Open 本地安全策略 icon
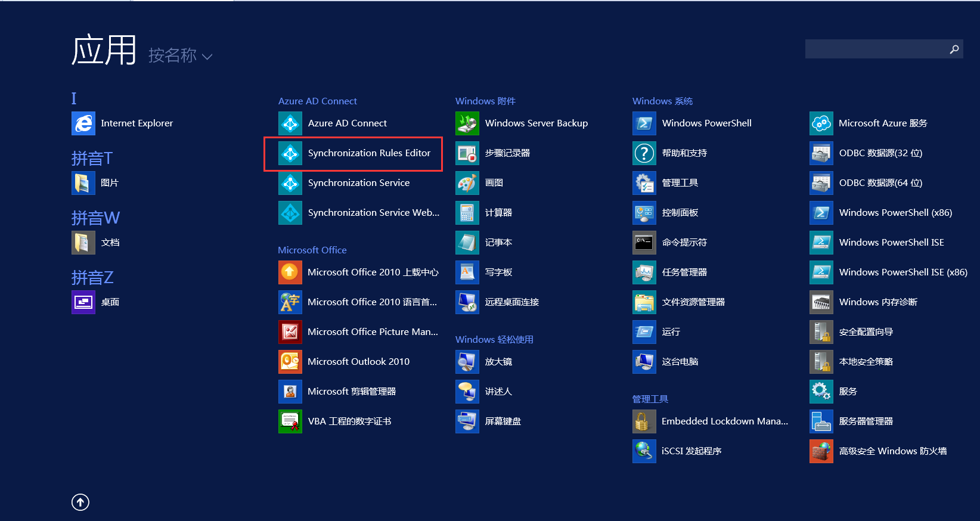 click(x=821, y=362)
